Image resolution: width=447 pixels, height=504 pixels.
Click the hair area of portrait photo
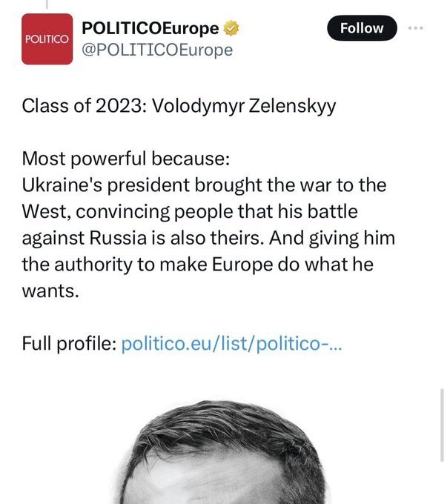[x=222, y=428]
